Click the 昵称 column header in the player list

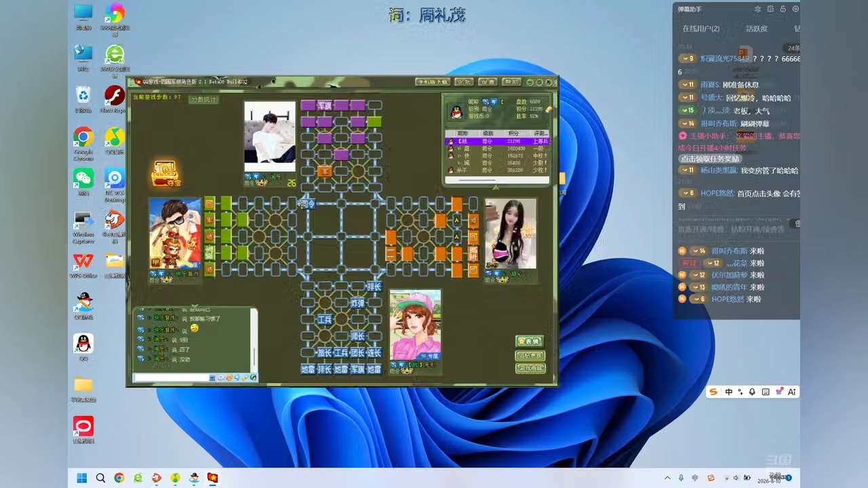462,134
